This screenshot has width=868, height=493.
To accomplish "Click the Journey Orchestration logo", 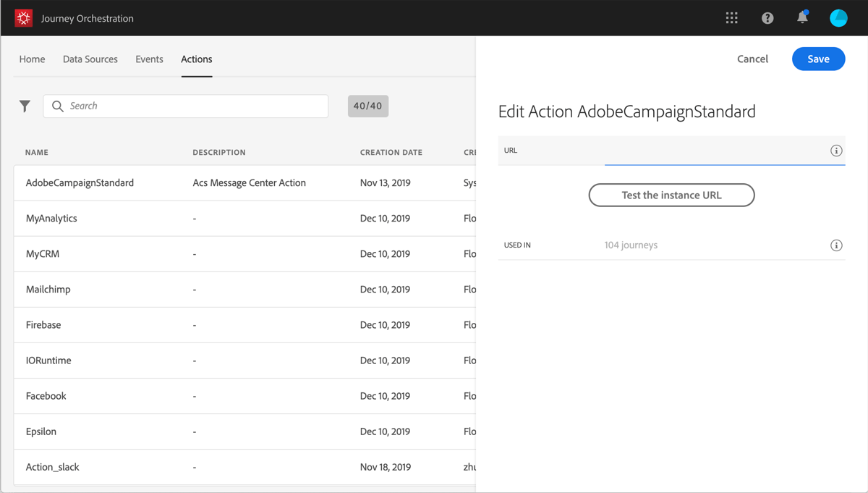I will (23, 18).
